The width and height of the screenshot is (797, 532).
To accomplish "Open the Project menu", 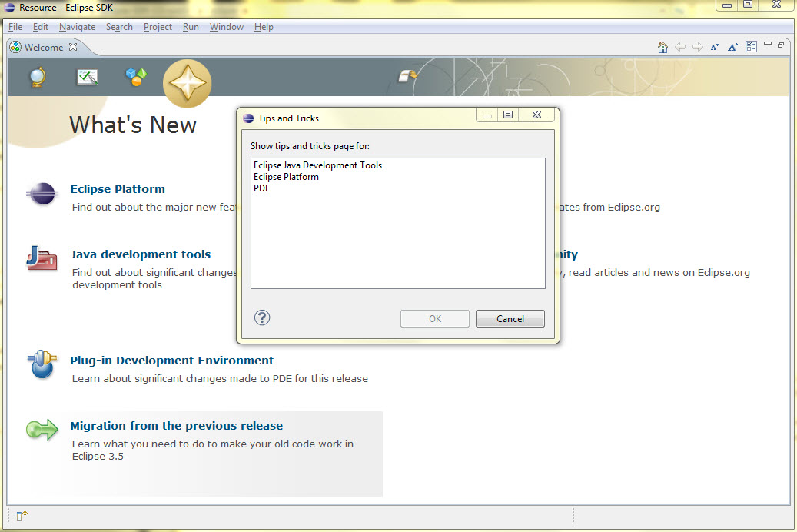I will coord(158,27).
